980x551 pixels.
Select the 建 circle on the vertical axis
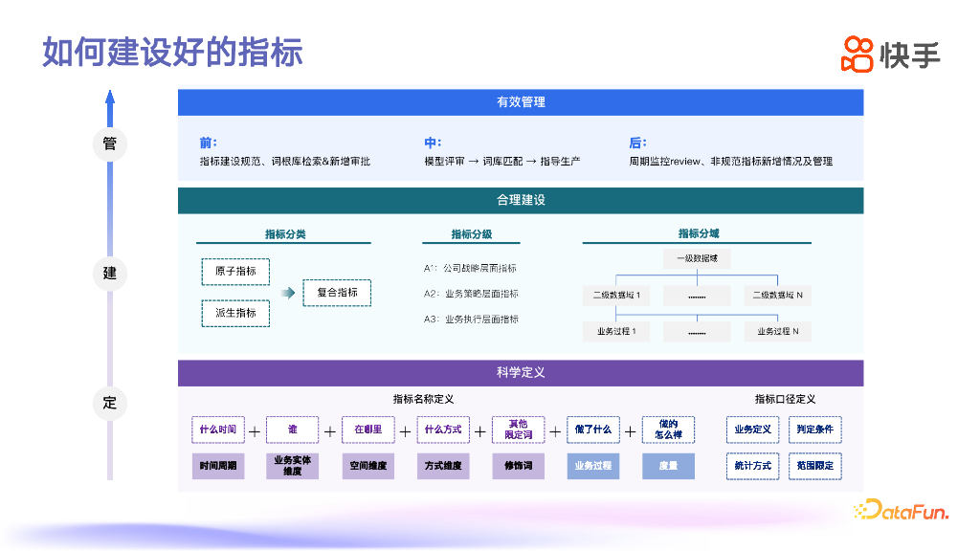[x=110, y=274]
